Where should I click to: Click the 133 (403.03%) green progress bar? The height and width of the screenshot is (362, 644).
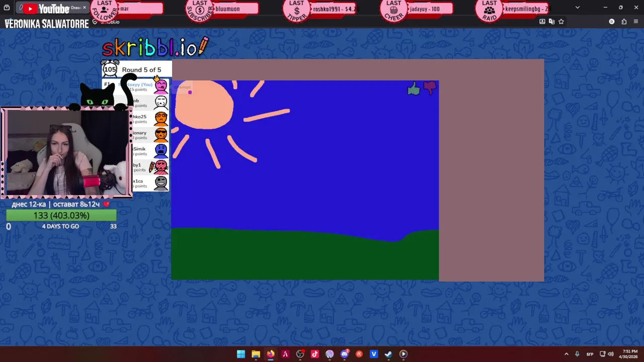[61, 215]
